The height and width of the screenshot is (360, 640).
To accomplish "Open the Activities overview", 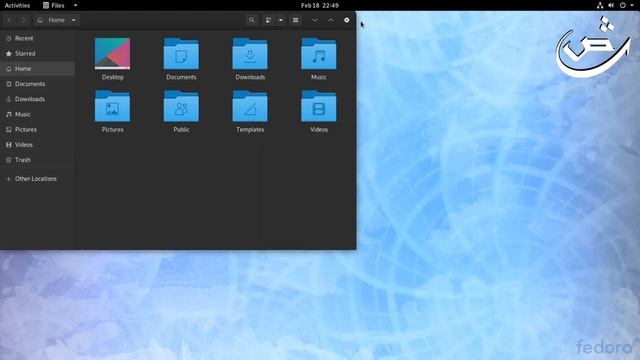I will point(17,5).
